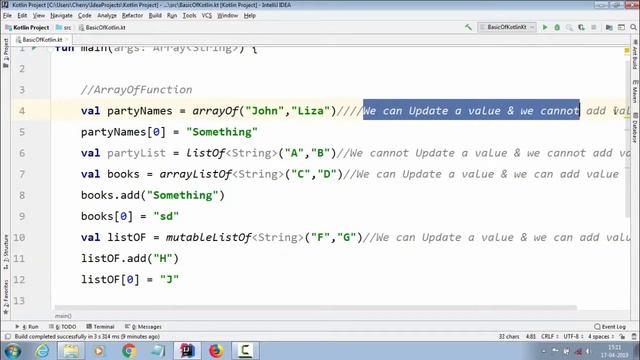Open the VCS menu
Screen dimensions: 640x360
pos(207,16)
